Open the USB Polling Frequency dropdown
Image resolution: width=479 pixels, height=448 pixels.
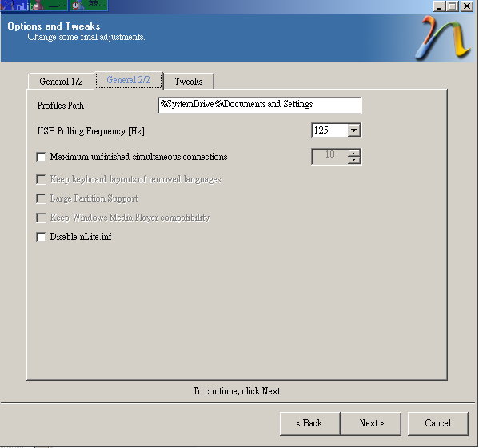[353, 130]
